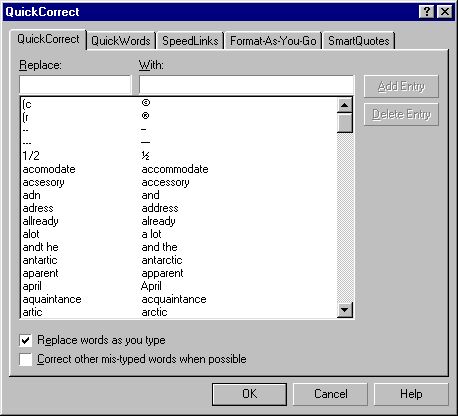Click the list scrollbar down arrow
Viewport: 458px width, 416px height.
tap(345, 310)
